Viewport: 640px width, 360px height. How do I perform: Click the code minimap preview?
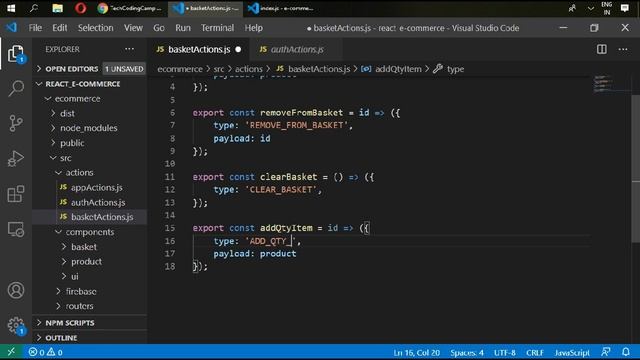[x=603, y=84]
